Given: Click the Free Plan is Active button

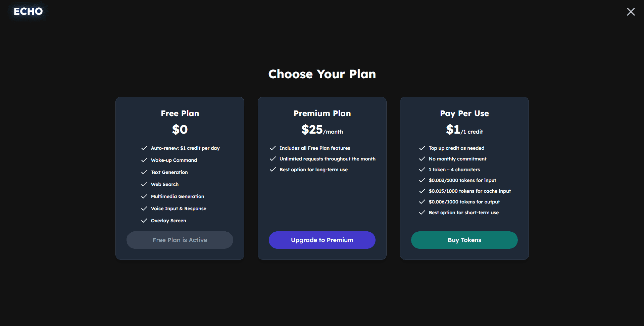Looking at the screenshot, I should coord(180,240).
